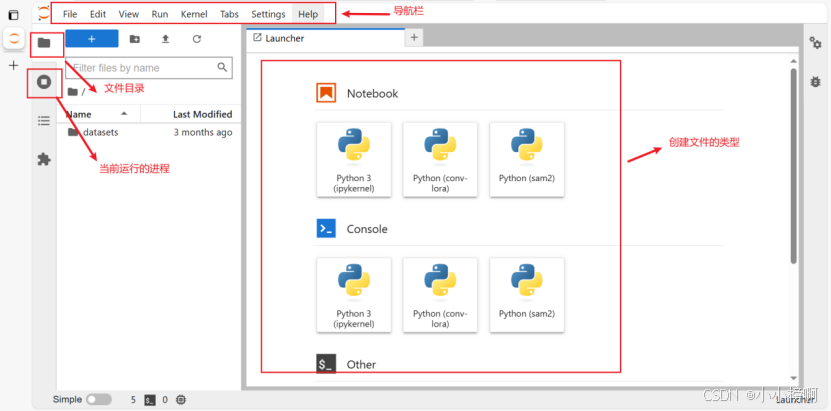Open the Running Terminals and Kernels panel
This screenshot has height=411, width=831.
tap(44, 82)
